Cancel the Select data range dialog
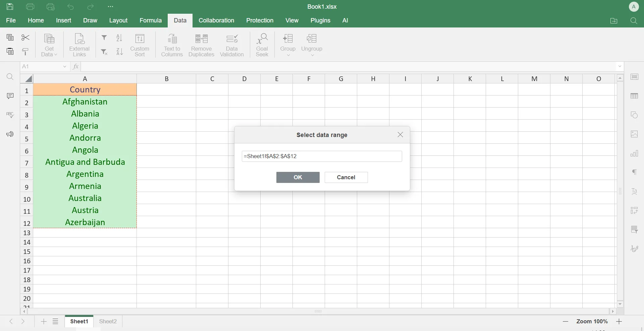The height and width of the screenshot is (331, 644). pyautogui.click(x=346, y=177)
